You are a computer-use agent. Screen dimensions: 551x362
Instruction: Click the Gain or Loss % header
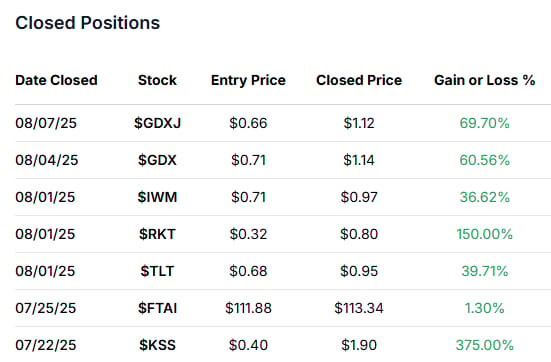(485, 80)
